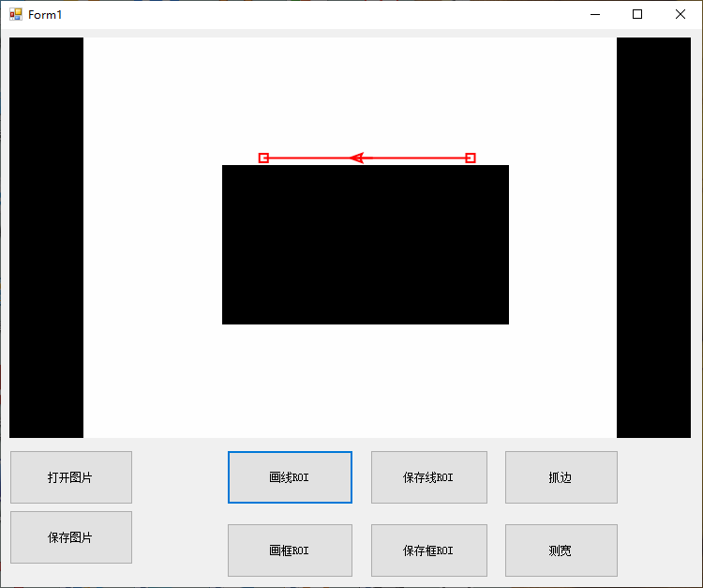Screen dimensions: 703x588
Task: Click the Form1 title text in title bar
Action: [x=45, y=15]
